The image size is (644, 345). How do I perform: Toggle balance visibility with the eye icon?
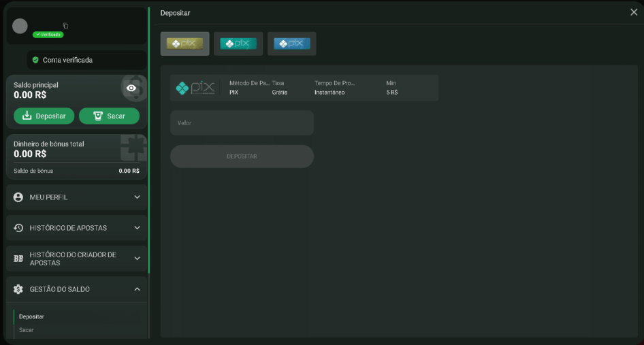[x=131, y=88]
